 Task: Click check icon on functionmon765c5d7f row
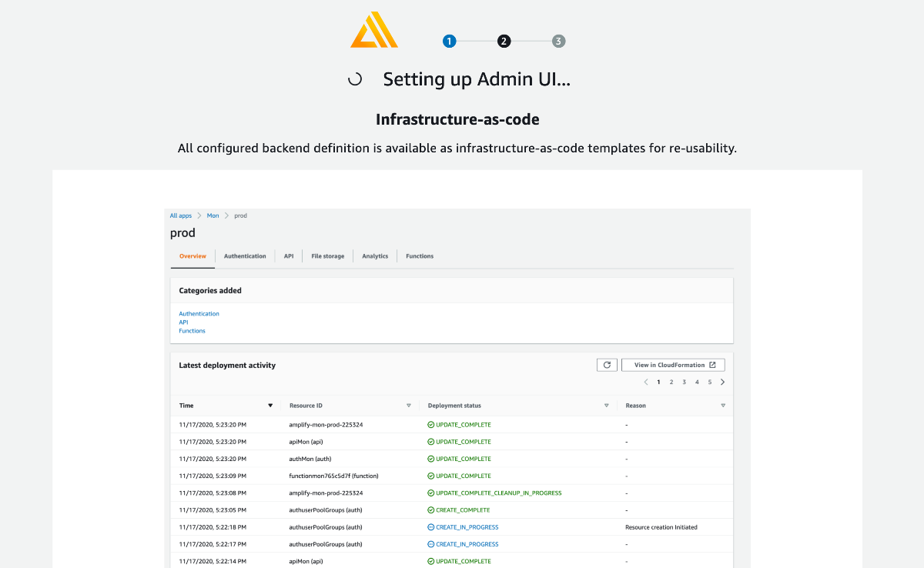click(x=431, y=476)
